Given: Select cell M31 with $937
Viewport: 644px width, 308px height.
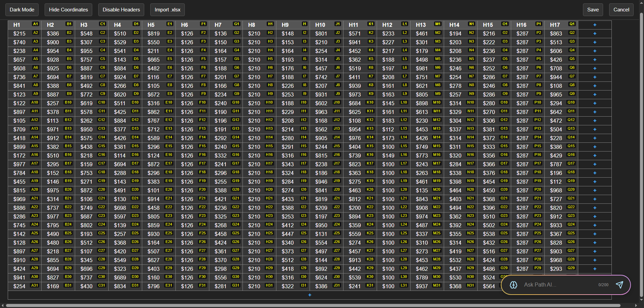Looking at the screenshot, I should tap(427, 286).
